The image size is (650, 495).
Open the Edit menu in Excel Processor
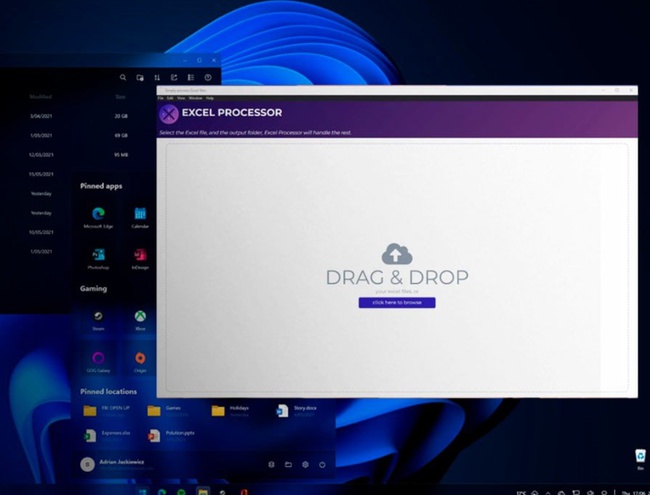[170, 98]
